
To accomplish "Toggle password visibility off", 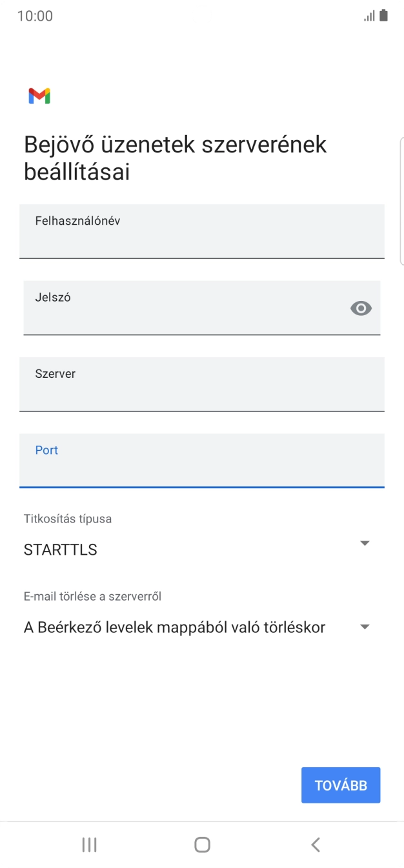I will [x=361, y=308].
